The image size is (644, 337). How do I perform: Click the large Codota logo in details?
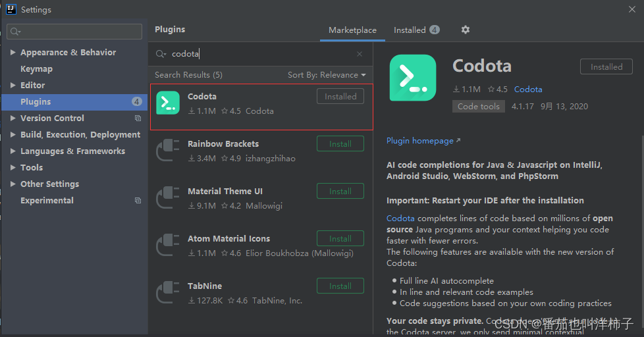pos(413,78)
